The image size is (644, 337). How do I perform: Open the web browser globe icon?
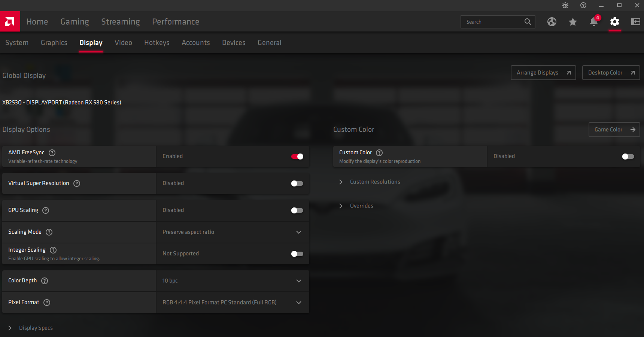[x=552, y=22]
